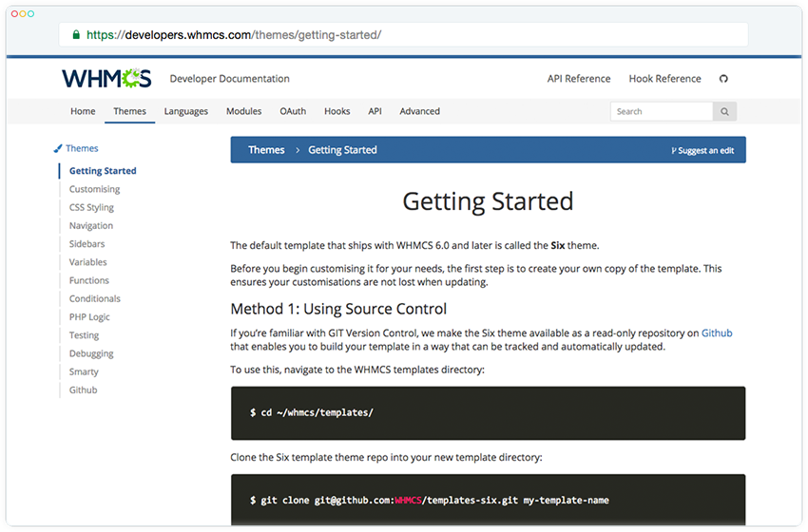The height and width of the screenshot is (532, 808).
Task: Click the teal window dot
Action: (31, 14)
